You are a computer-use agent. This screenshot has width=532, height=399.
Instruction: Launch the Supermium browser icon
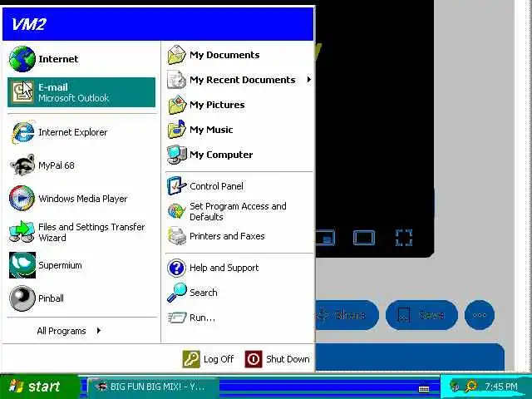coord(22,265)
